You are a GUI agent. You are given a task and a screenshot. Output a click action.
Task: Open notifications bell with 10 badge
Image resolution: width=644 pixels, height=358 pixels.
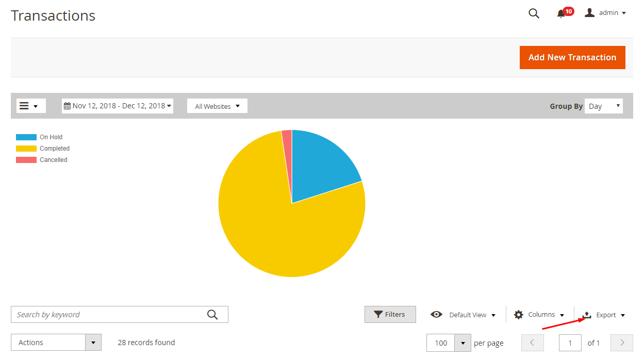[562, 14]
